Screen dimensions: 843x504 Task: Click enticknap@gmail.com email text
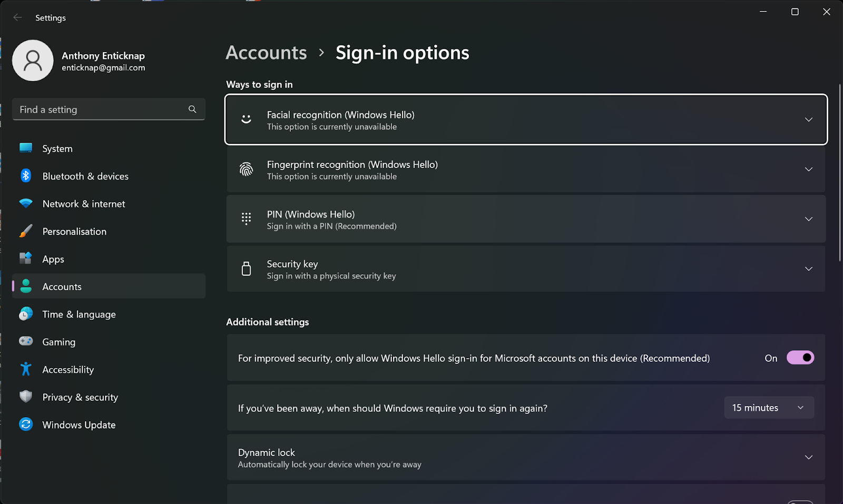103,68
